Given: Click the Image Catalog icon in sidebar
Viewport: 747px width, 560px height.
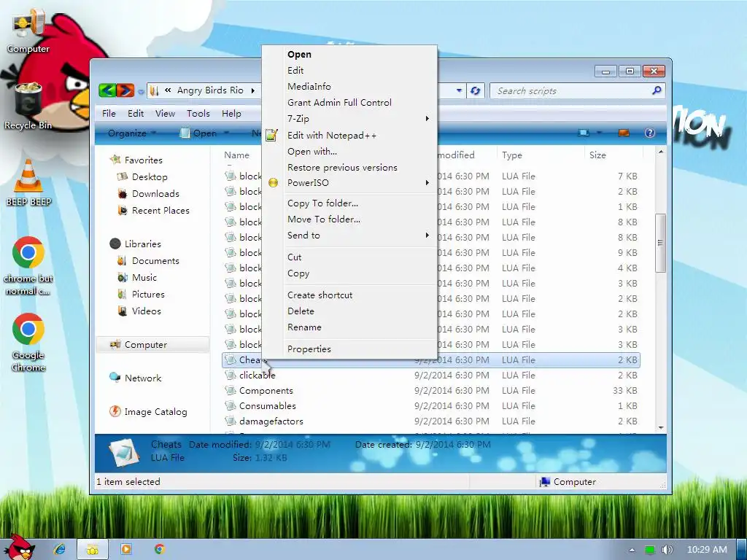Looking at the screenshot, I should 115,411.
